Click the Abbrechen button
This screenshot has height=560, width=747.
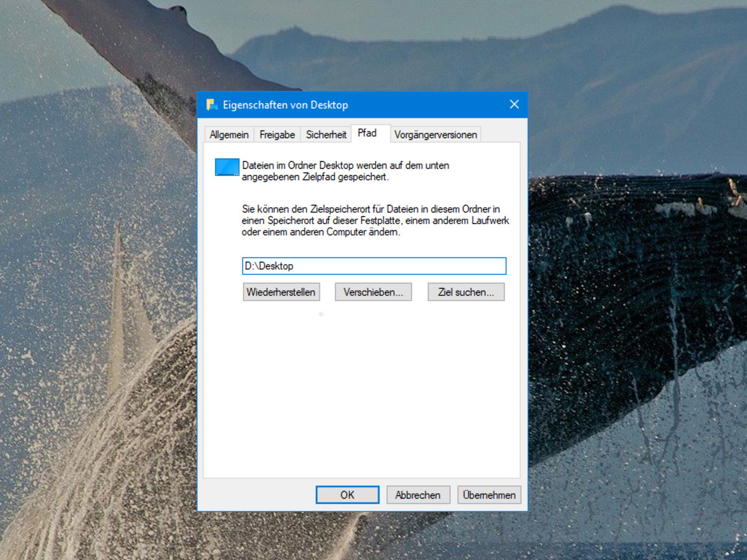(x=418, y=495)
